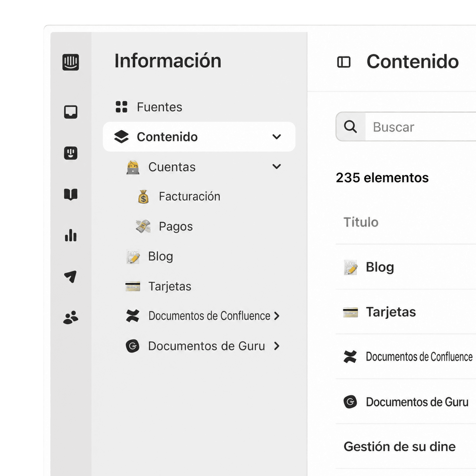The width and height of the screenshot is (476, 476).
Task: Click the Confluence logo in the sidebar
Action: pyautogui.click(x=133, y=316)
